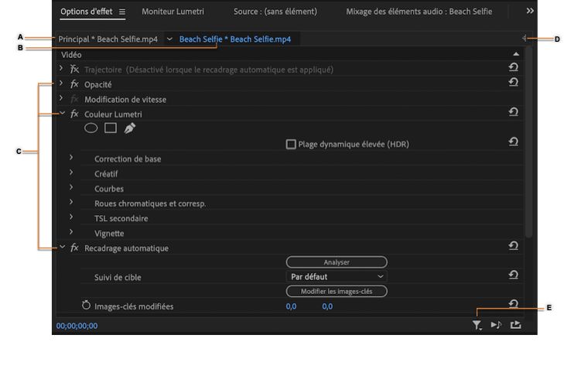588x386 pixels.
Task: Expand the Trajectoire effect
Action: coord(61,69)
